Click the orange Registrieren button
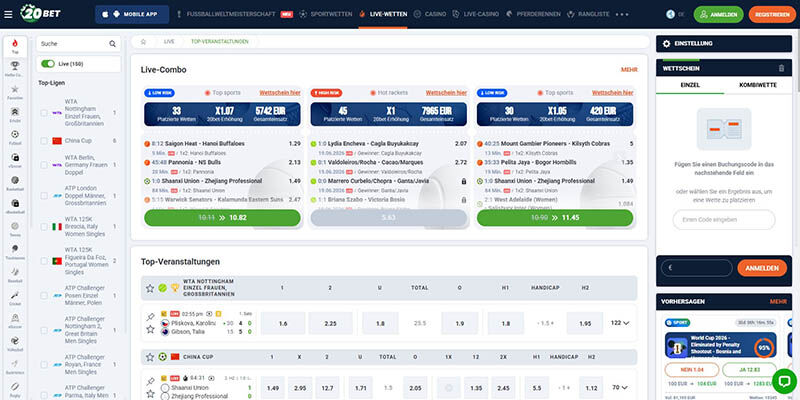Screen dimensions: 800x400 772,14
